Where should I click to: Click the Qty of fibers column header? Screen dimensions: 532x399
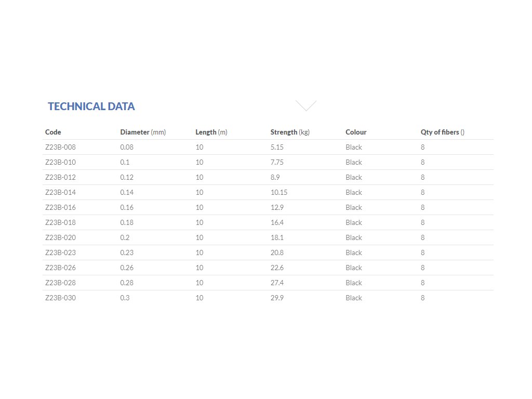(x=442, y=132)
